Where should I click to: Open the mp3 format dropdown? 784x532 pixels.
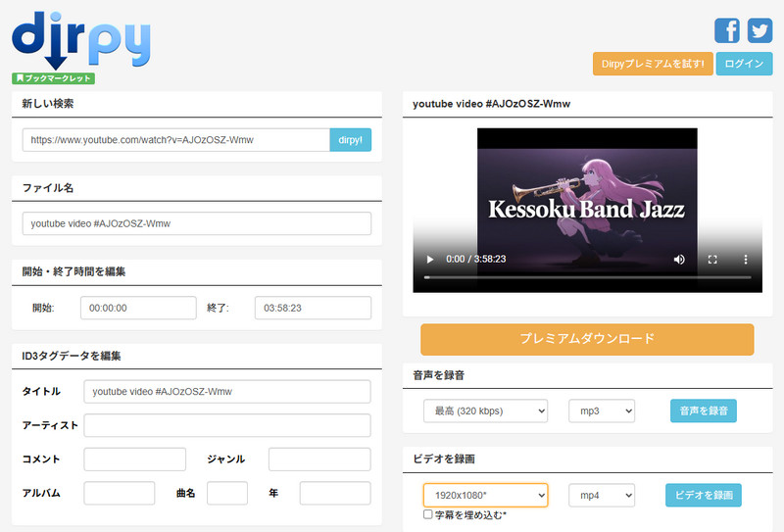click(x=602, y=411)
